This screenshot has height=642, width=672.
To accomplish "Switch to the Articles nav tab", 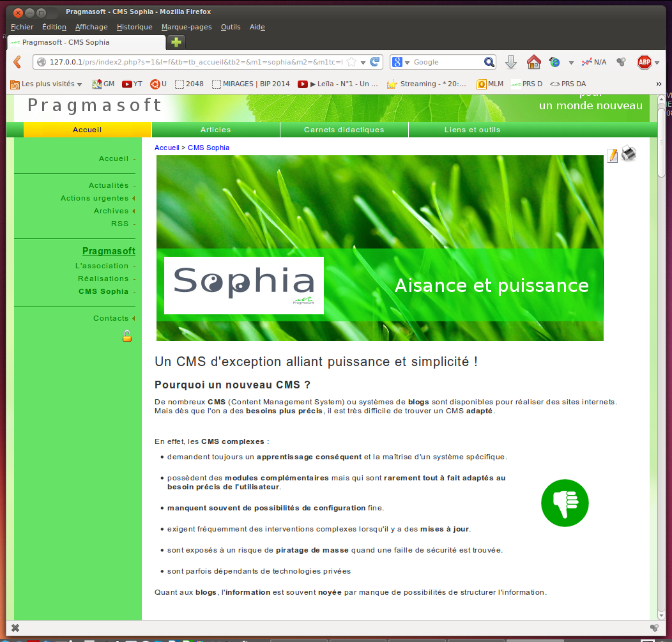I will (x=215, y=130).
